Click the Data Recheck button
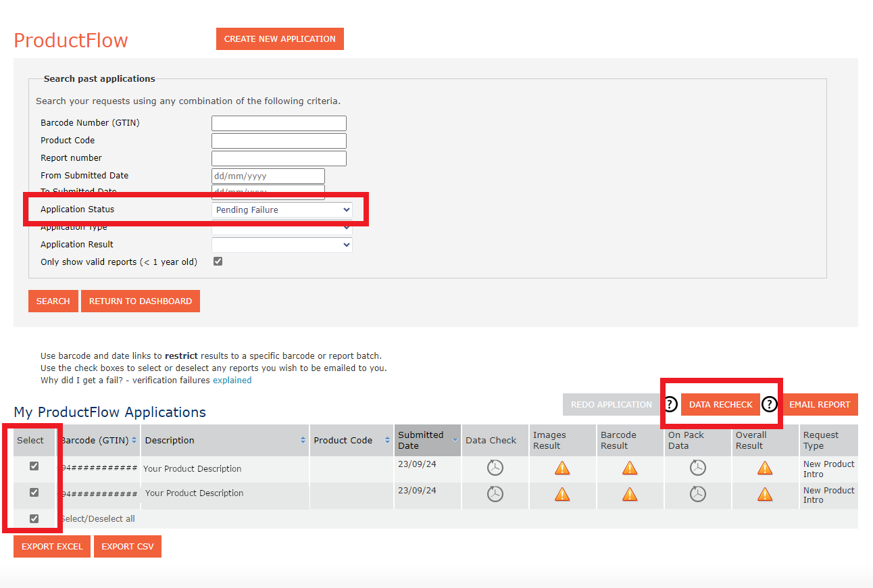The width and height of the screenshot is (873, 588). coord(721,404)
